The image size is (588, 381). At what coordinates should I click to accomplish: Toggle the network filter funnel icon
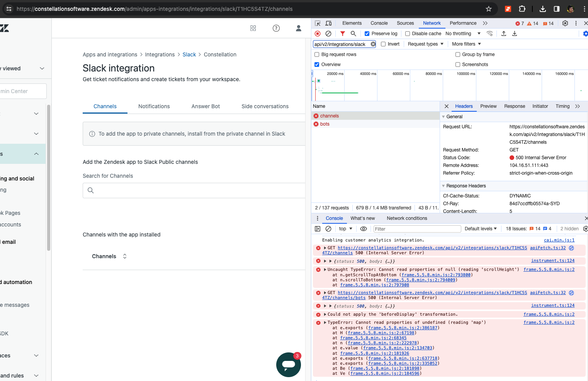click(342, 34)
